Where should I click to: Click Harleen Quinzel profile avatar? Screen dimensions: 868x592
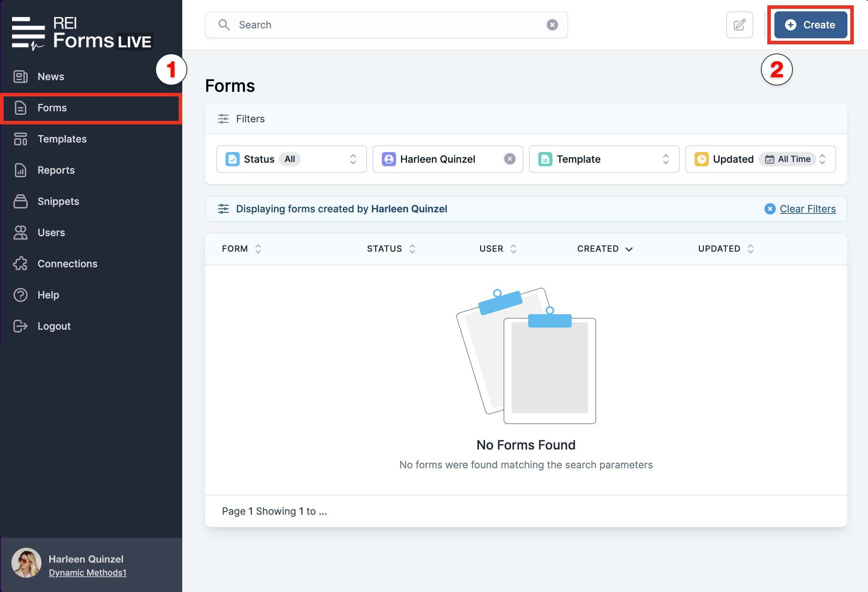pyautogui.click(x=26, y=563)
